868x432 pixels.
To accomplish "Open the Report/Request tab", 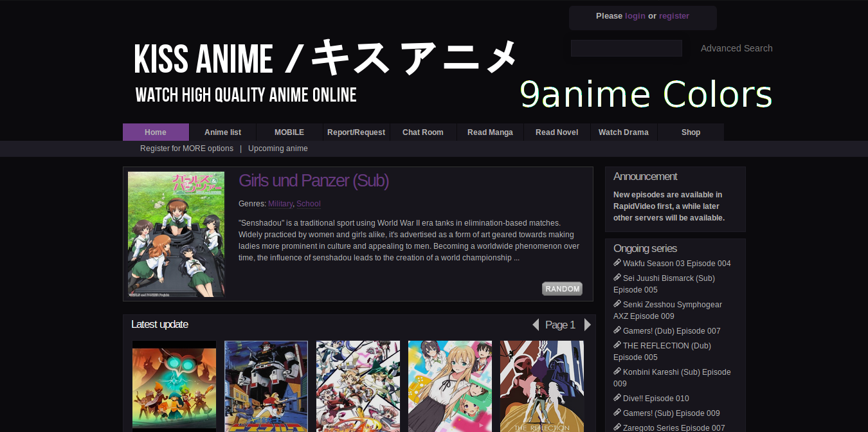I will (x=356, y=132).
